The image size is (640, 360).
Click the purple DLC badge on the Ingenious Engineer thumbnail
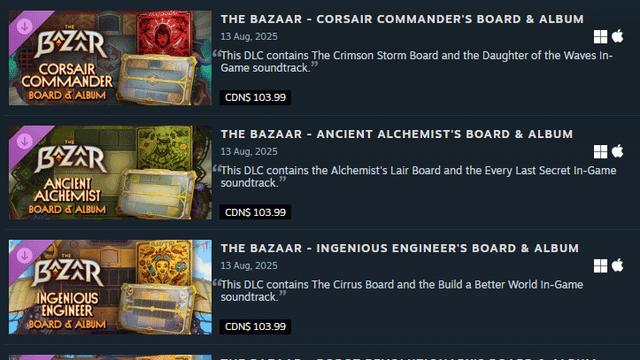point(24,256)
